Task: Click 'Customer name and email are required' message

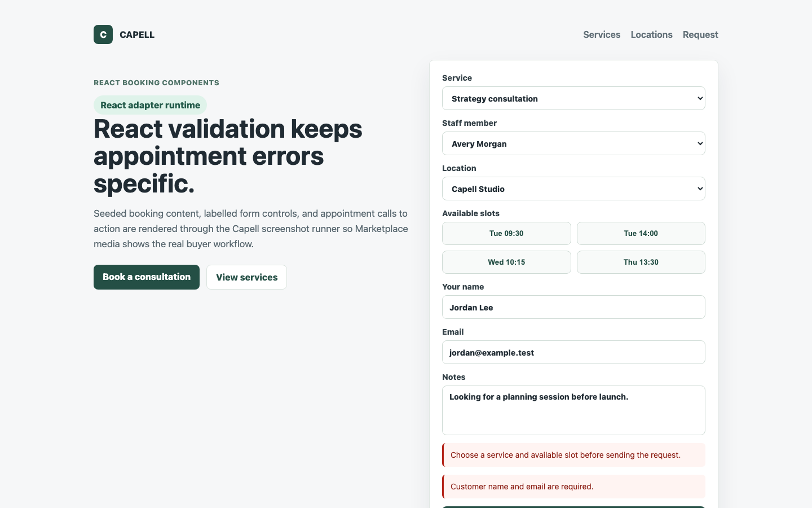Action: pyautogui.click(x=573, y=487)
